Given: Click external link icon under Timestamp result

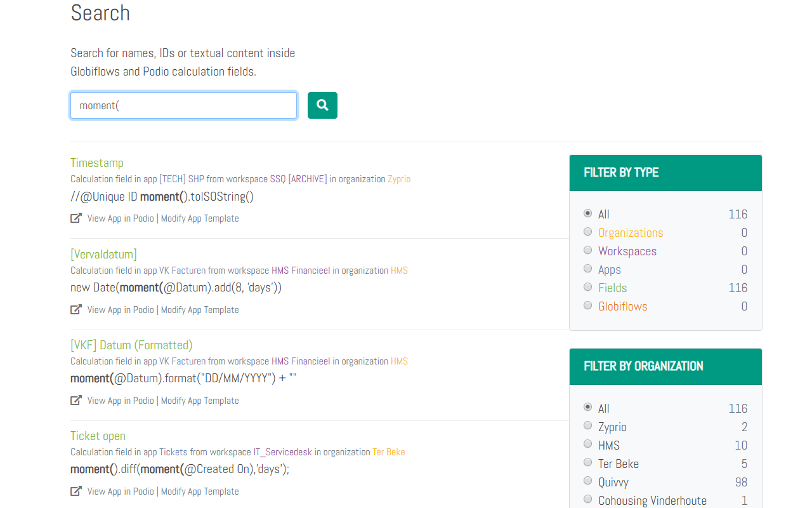Looking at the screenshot, I should (x=76, y=218).
